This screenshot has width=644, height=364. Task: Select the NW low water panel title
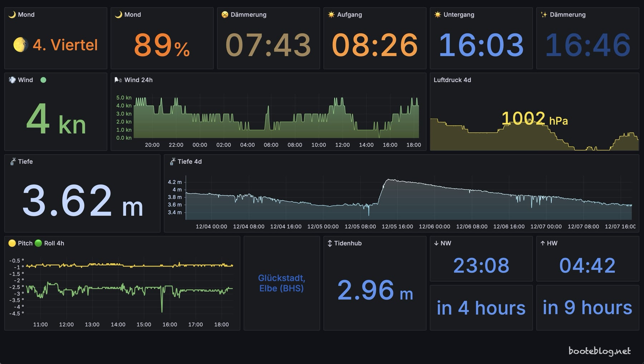(445, 243)
